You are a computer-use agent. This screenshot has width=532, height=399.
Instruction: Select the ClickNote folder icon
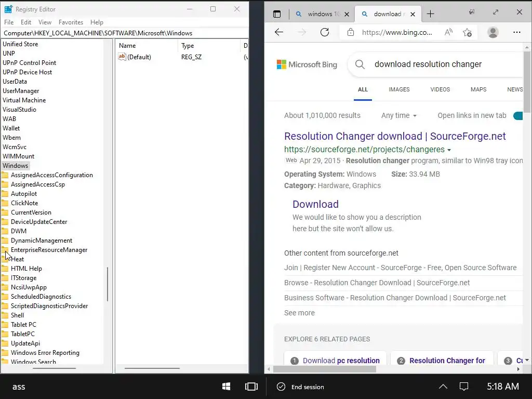(5, 203)
